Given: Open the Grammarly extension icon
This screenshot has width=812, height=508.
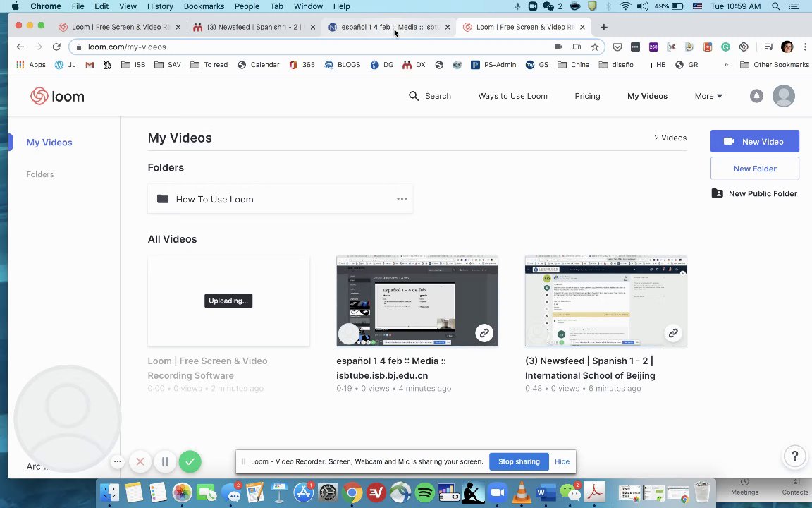Looking at the screenshot, I should [x=725, y=47].
